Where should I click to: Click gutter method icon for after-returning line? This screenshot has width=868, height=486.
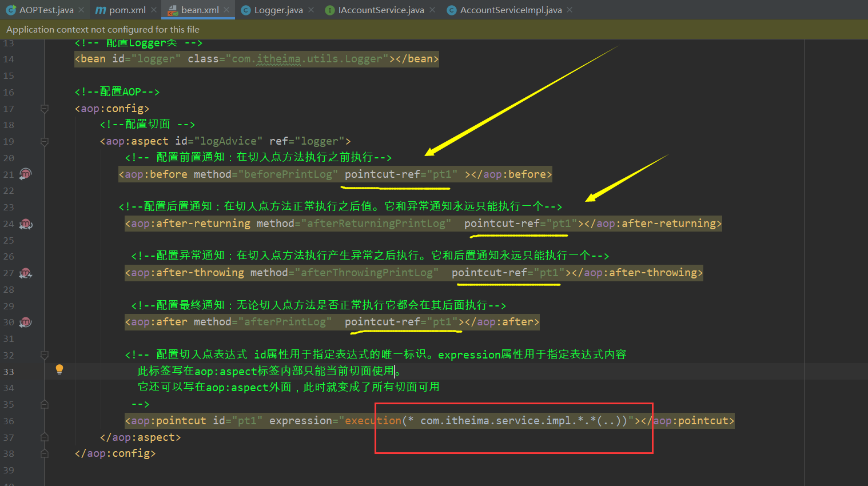click(x=26, y=224)
